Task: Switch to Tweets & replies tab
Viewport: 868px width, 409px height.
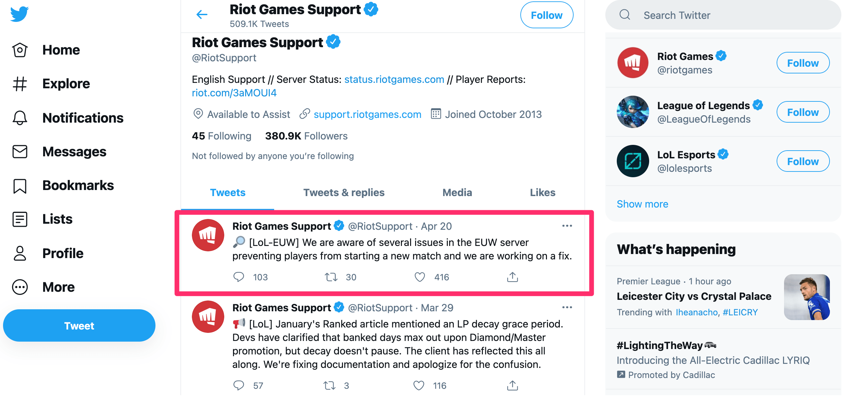Action: click(x=344, y=192)
